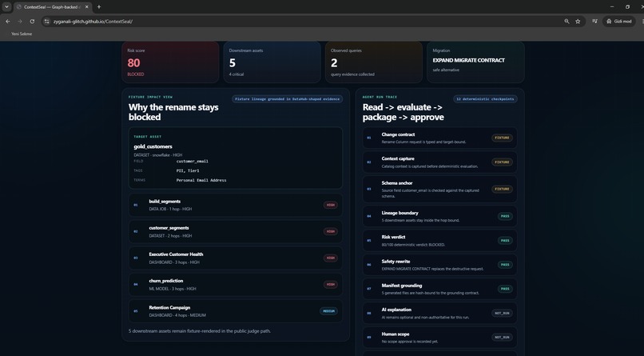Viewport: 644px width, 356px height.
Task: Open the Risk verdict trace step
Action: point(439,241)
